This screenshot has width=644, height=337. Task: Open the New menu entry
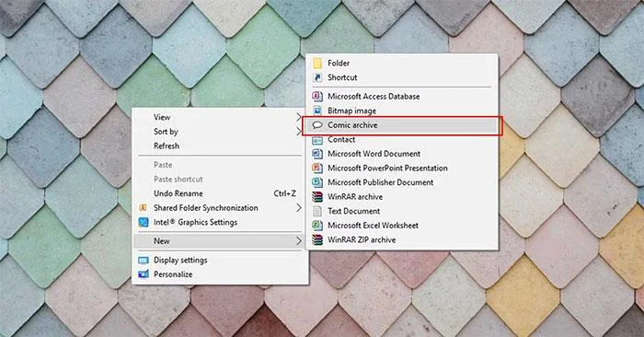pos(219,241)
